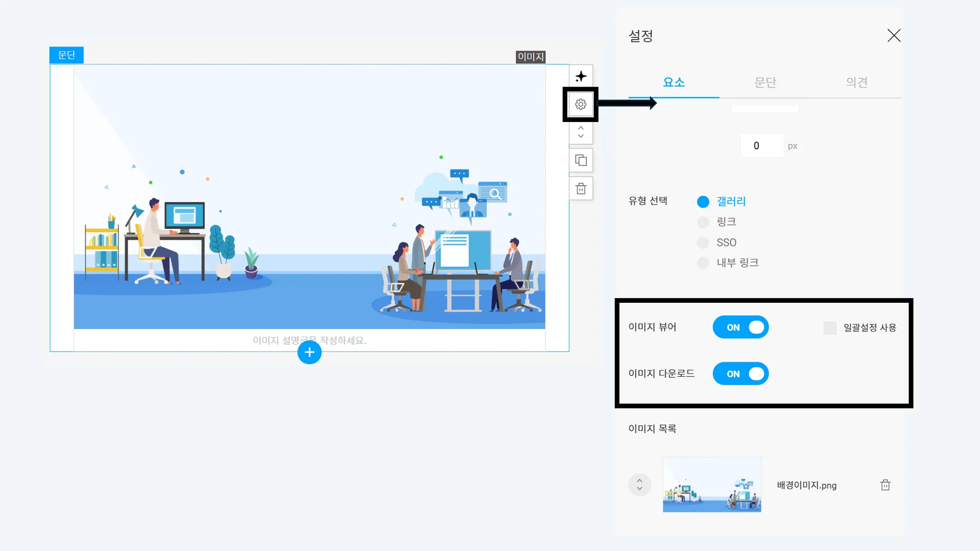The height and width of the screenshot is (551, 980).
Task: Click the duplicate element icon
Action: 581,160
